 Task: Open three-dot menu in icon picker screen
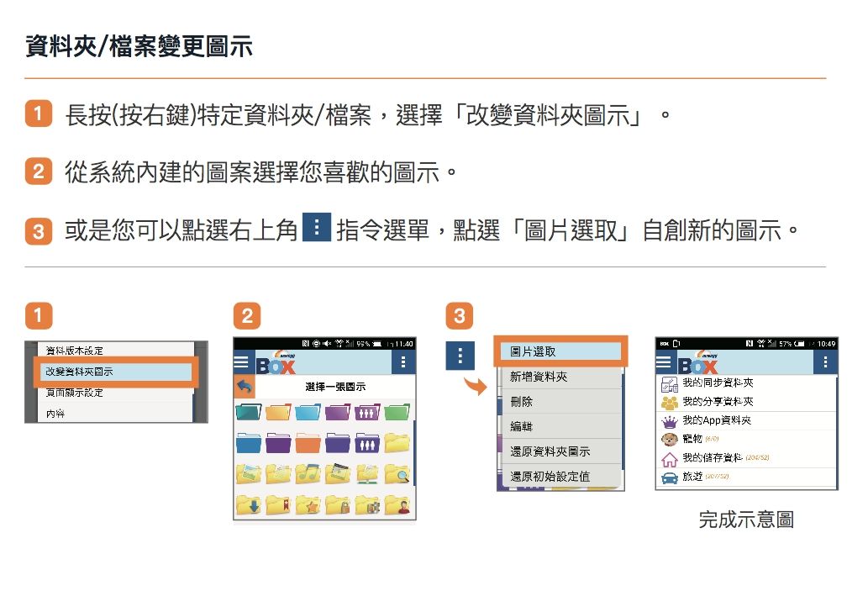[403, 362]
